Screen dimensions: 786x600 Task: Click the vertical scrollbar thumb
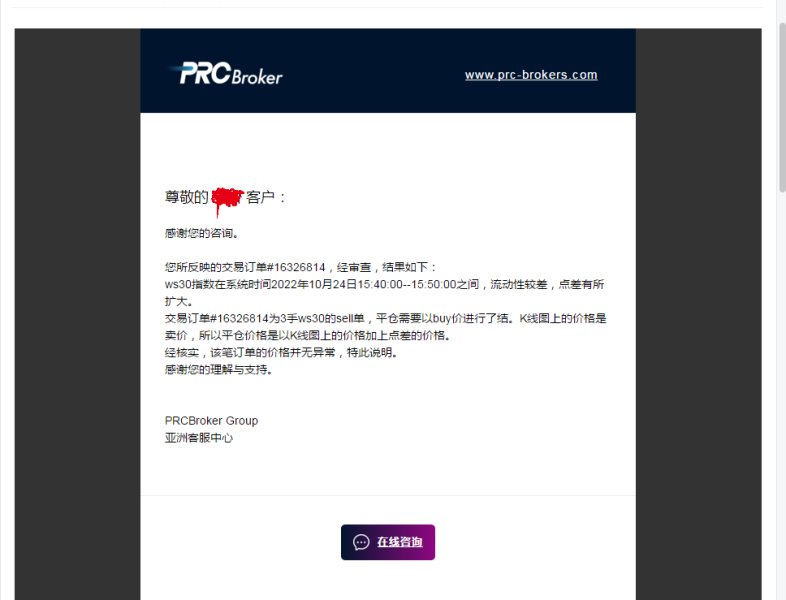pyautogui.click(x=782, y=106)
